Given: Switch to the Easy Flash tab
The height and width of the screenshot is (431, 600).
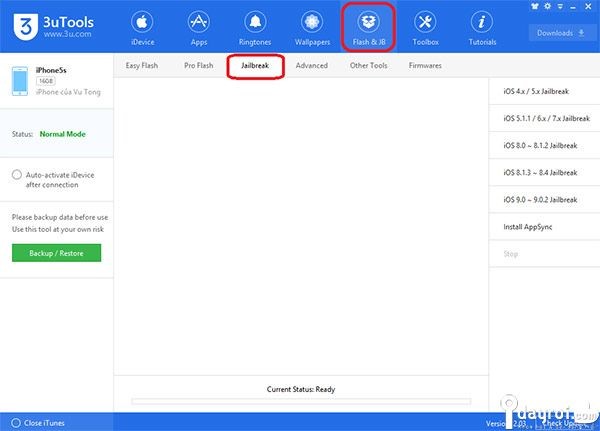Looking at the screenshot, I should click(x=143, y=66).
